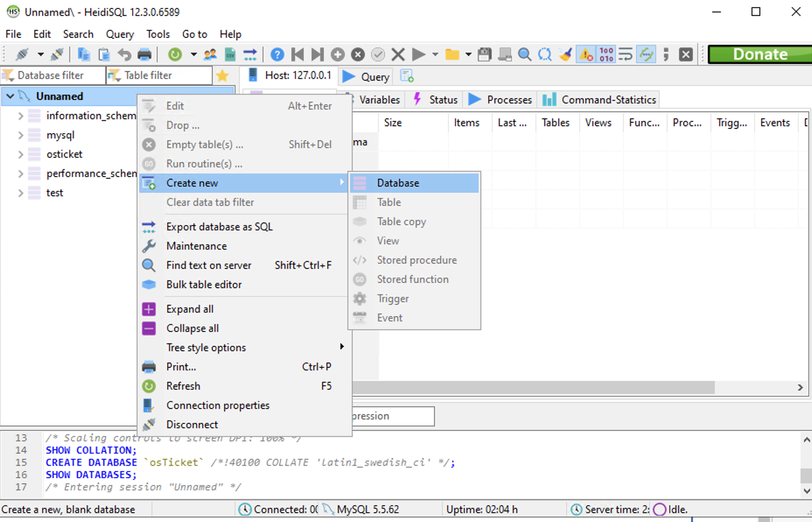This screenshot has width=812, height=522.
Task: Expand the mysql database node
Action: [x=21, y=135]
